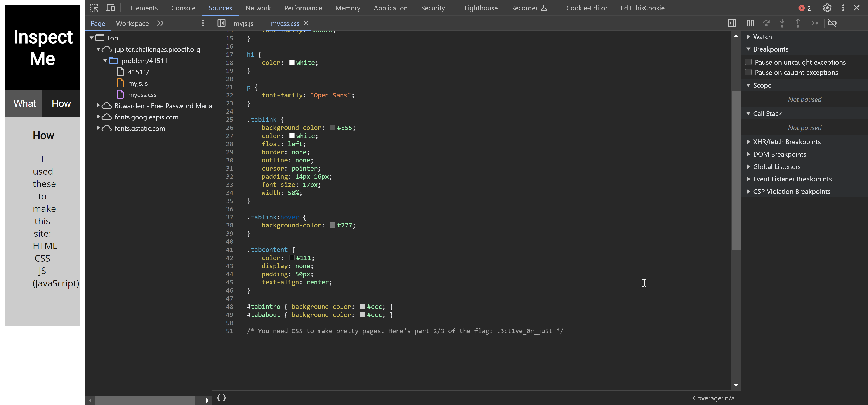The height and width of the screenshot is (405, 868).
Task: Switch to the Network tab
Action: point(258,8)
